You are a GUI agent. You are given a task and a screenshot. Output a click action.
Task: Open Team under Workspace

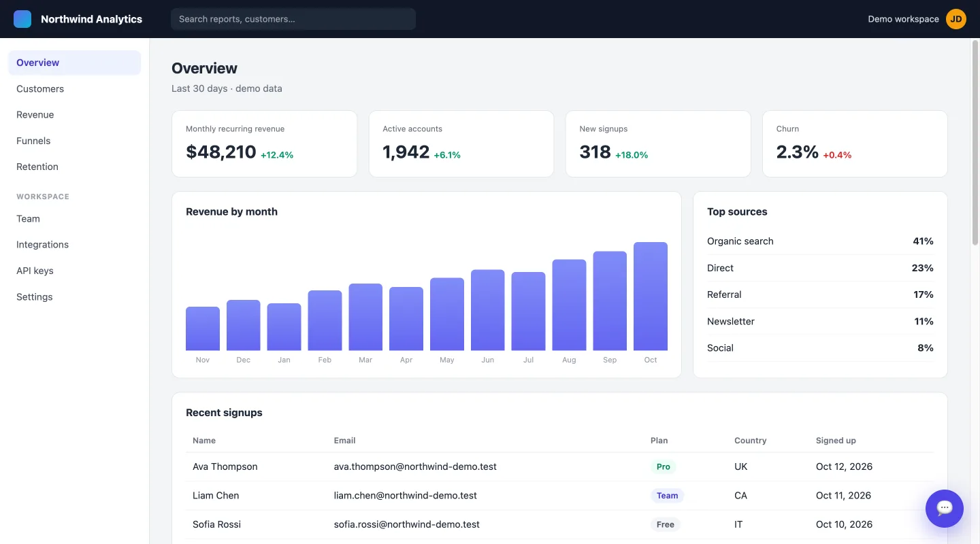pos(75,218)
